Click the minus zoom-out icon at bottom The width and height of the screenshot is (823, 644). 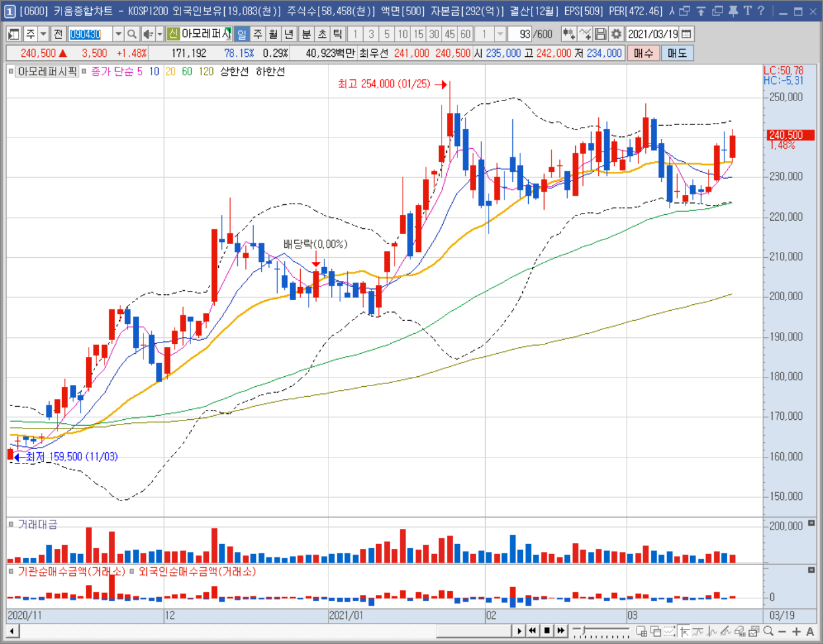(782, 631)
